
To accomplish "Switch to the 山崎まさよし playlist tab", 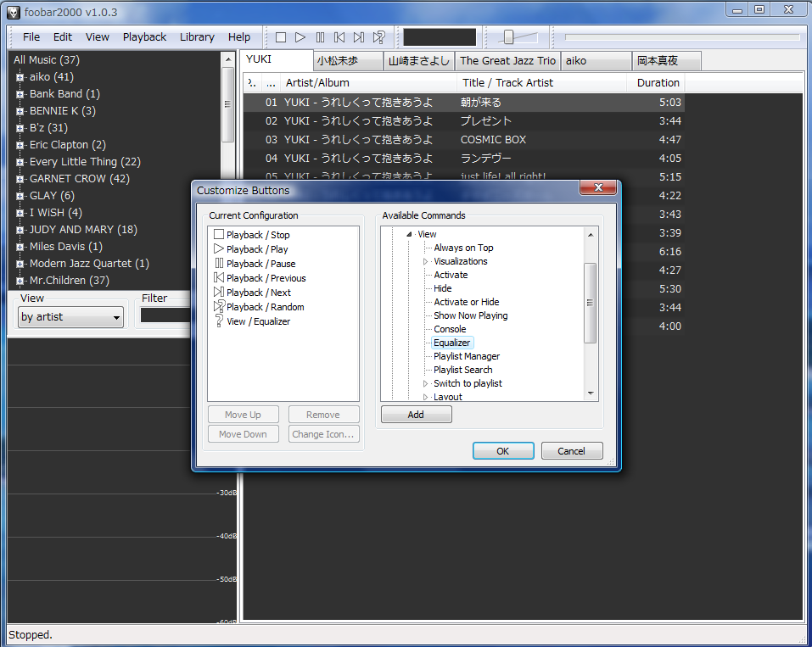I will [419, 61].
